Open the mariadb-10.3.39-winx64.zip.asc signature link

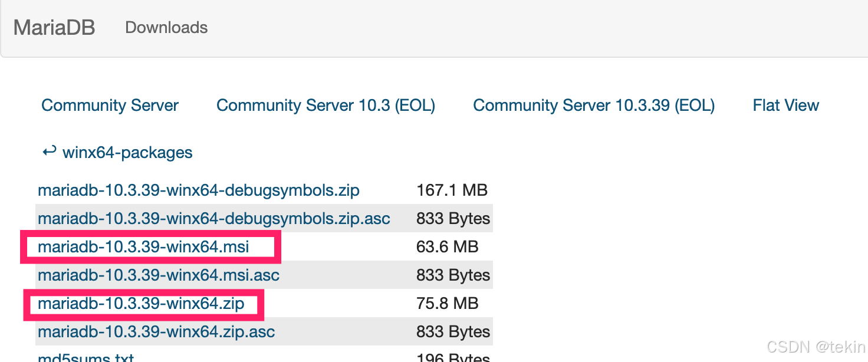[x=156, y=331]
